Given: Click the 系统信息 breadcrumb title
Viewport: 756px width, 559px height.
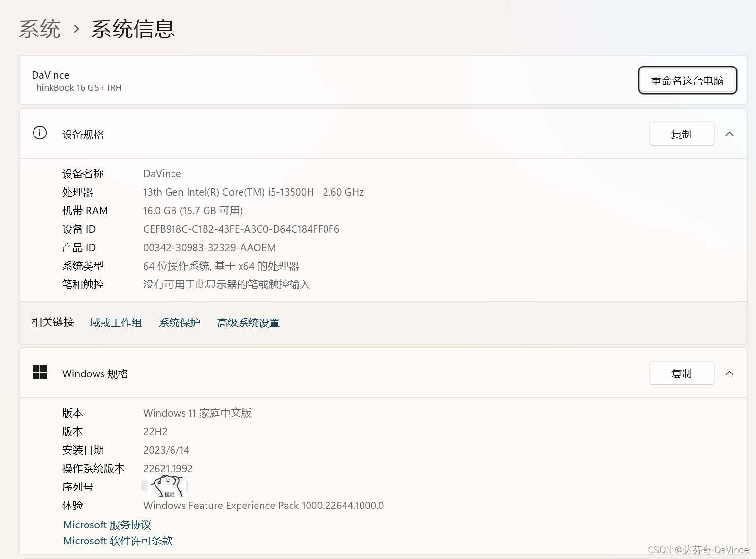Looking at the screenshot, I should point(133,29).
